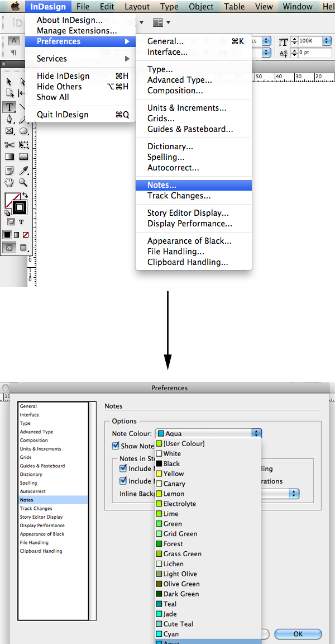Select the Type tool
This screenshot has width=335, height=644.
[9, 107]
